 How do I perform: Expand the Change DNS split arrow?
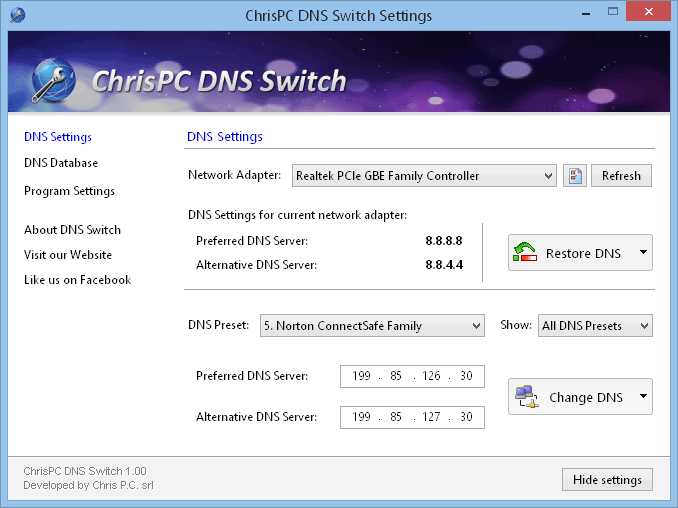click(641, 397)
